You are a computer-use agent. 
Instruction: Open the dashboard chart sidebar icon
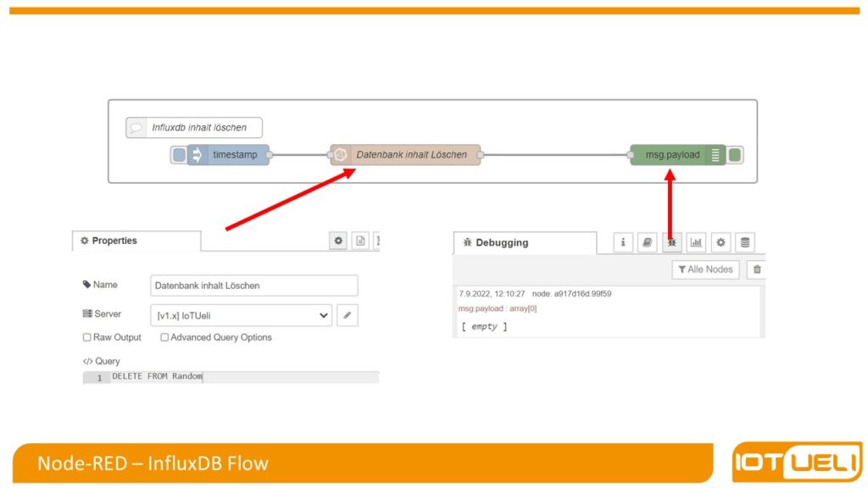[696, 243]
